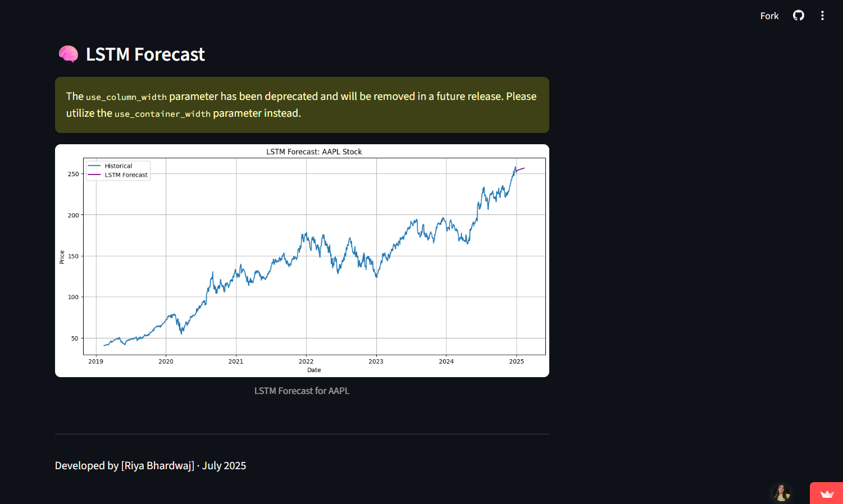Click the Fork button
This screenshot has width=843, height=504.
click(769, 16)
